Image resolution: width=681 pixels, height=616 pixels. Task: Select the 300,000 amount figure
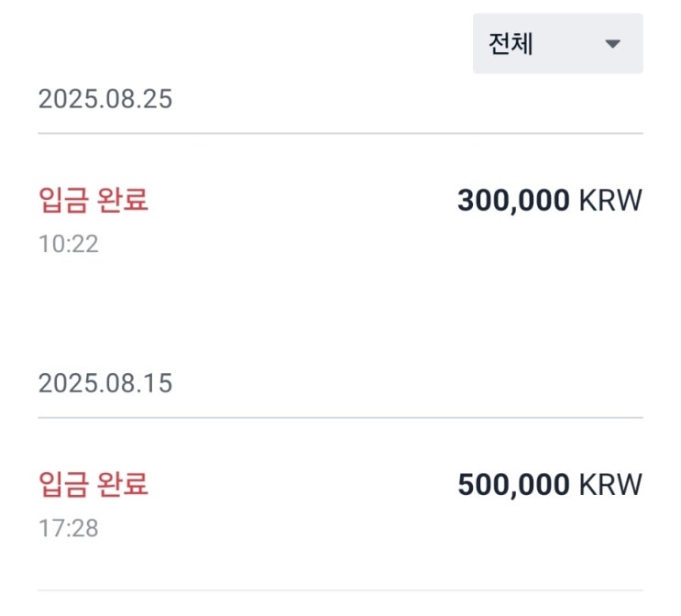[x=513, y=200]
